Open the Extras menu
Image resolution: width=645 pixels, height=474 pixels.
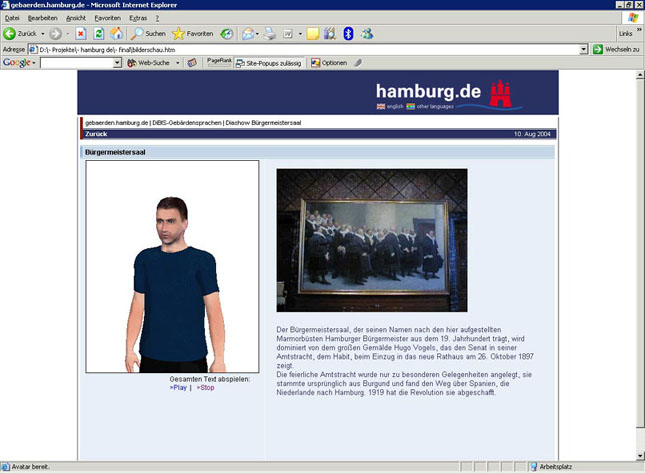(138, 18)
